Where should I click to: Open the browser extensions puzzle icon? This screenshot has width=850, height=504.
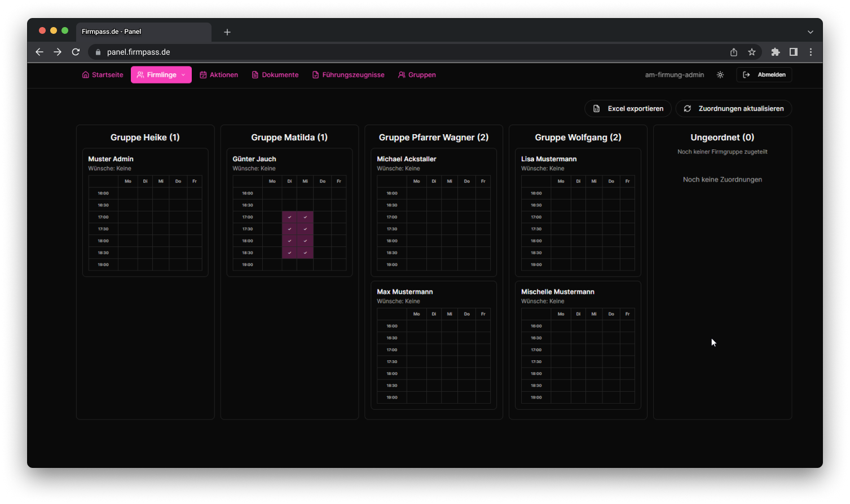click(x=775, y=51)
